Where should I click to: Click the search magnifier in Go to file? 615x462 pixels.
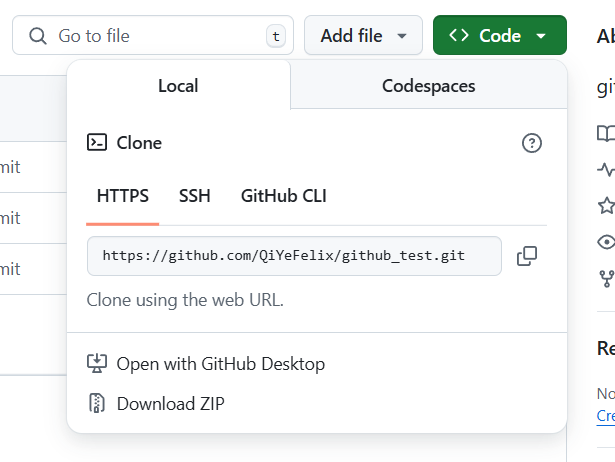(x=38, y=36)
